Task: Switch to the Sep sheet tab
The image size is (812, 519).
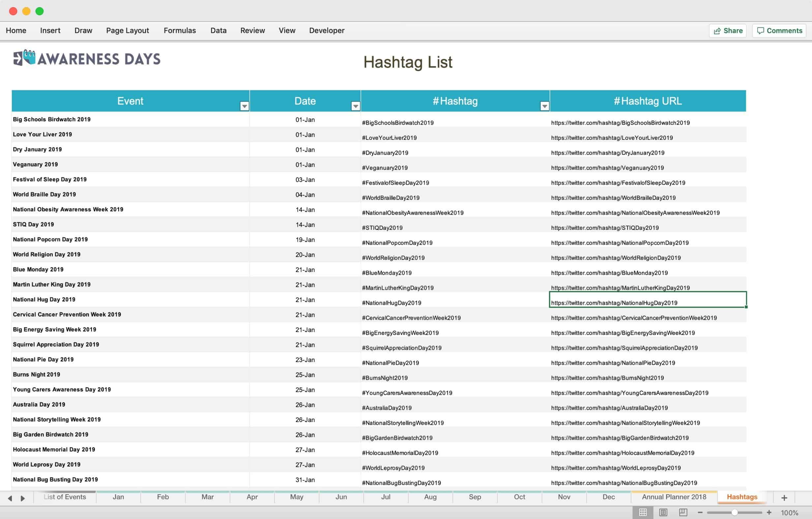Action: (475, 497)
